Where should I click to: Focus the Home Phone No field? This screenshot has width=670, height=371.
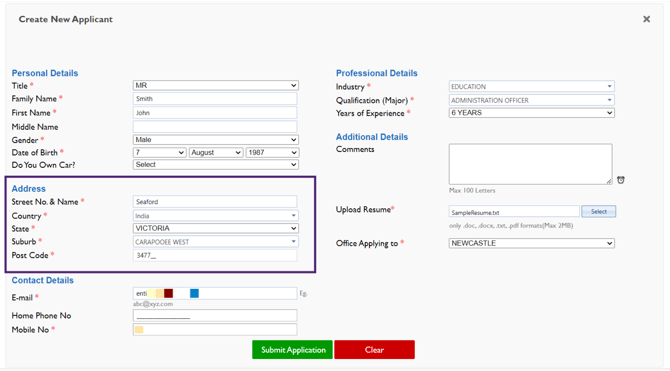215,315
